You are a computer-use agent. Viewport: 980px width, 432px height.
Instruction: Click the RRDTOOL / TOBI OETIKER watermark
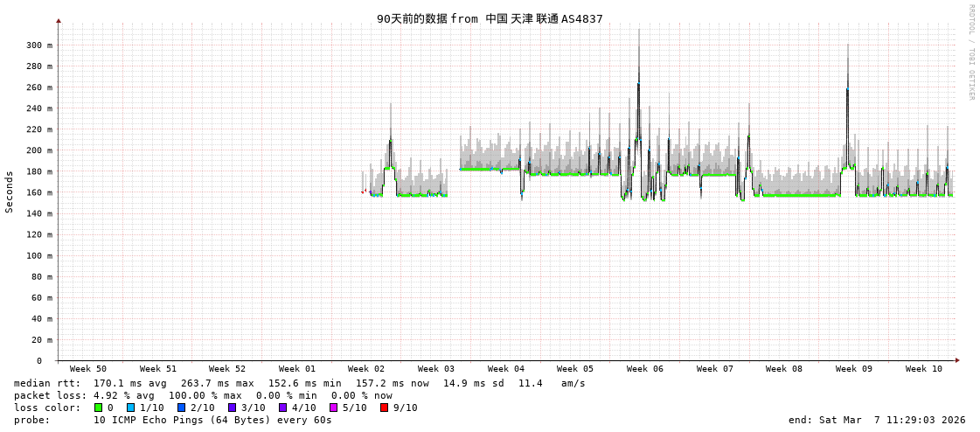tap(970, 52)
